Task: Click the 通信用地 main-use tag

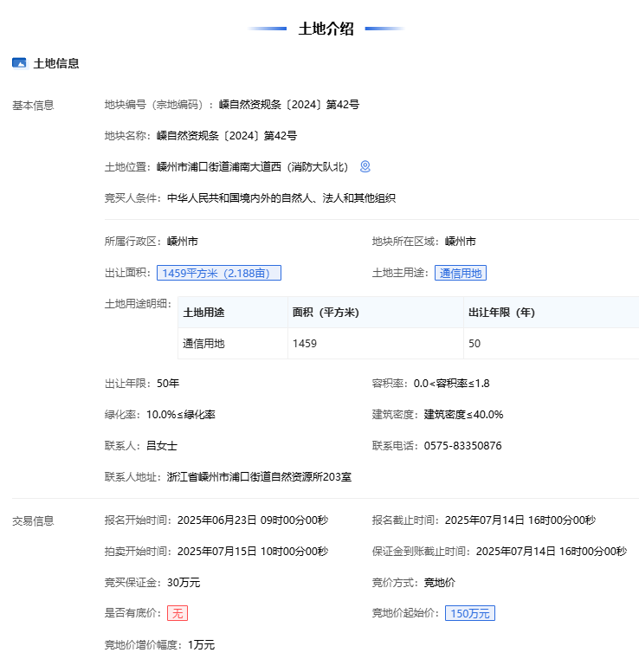Action: [x=461, y=273]
